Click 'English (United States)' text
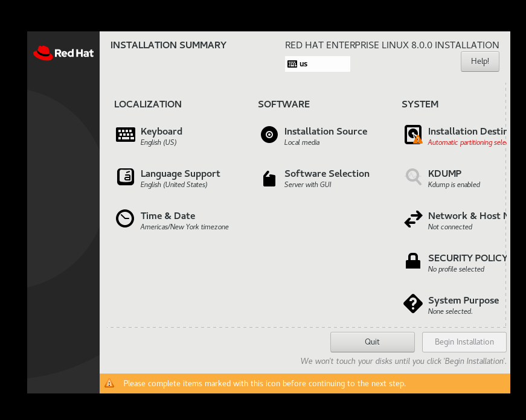The image size is (526, 420). click(x=174, y=185)
